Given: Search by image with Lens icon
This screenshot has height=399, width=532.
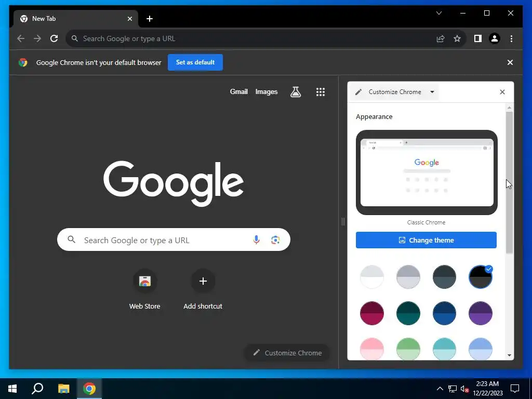Looking at the screenshot, I should tap(275, 240).
